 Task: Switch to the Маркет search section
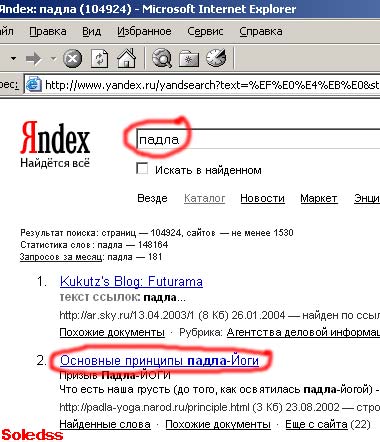[x=319, y=198]
